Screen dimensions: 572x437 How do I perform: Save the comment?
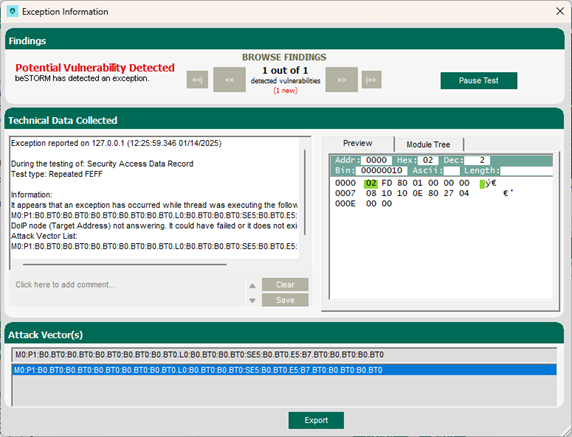[285, 300]
